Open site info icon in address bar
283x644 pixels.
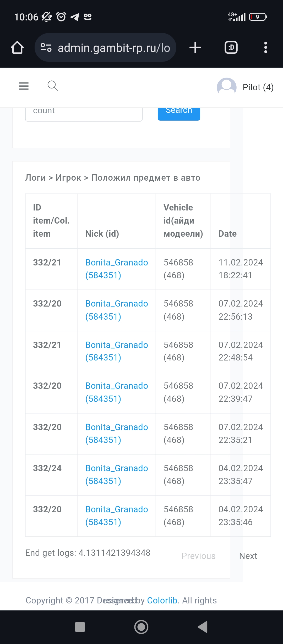pos(46,48)
